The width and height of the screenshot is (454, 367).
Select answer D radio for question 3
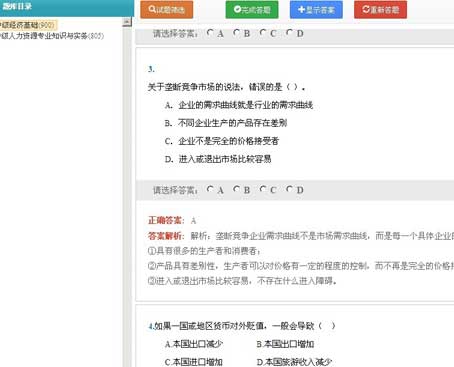pyautogui.click(x=289, y=189)
